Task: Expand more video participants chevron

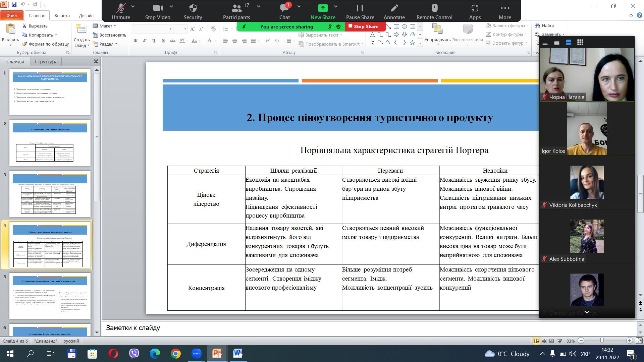Action: [587, 312]
